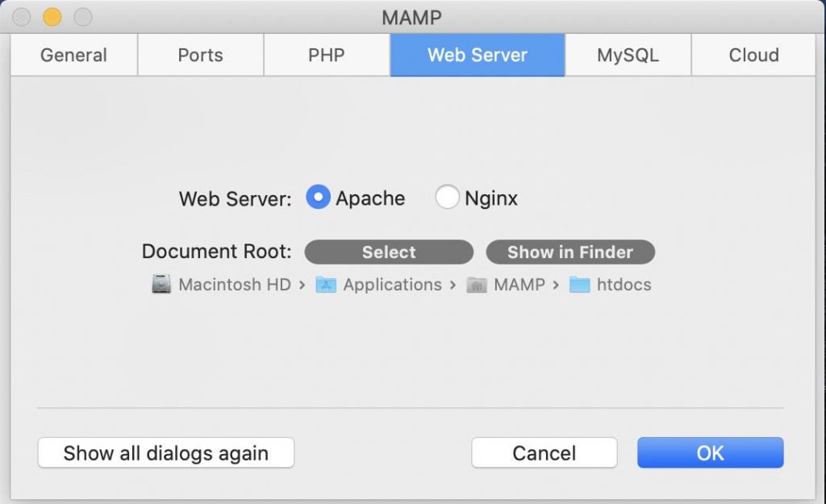Click the MAMP path label
The image size is (826, 504).
(x=519, y=285)
